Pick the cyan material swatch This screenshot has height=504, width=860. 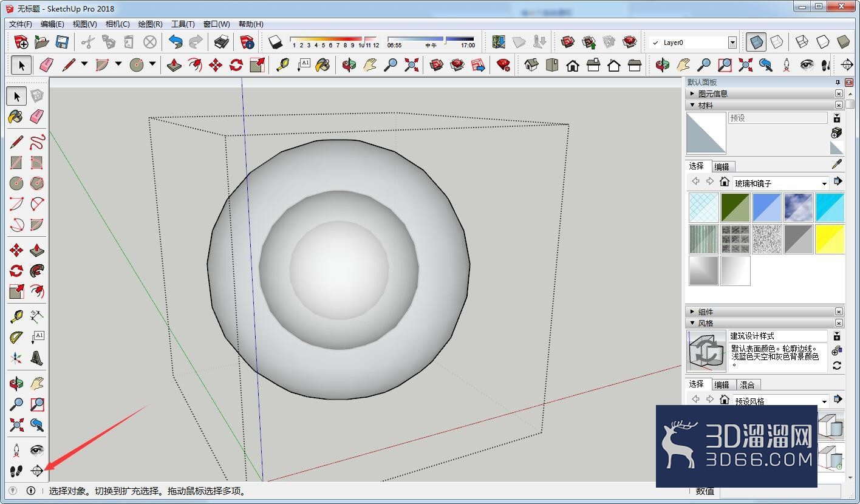point(830,208)
